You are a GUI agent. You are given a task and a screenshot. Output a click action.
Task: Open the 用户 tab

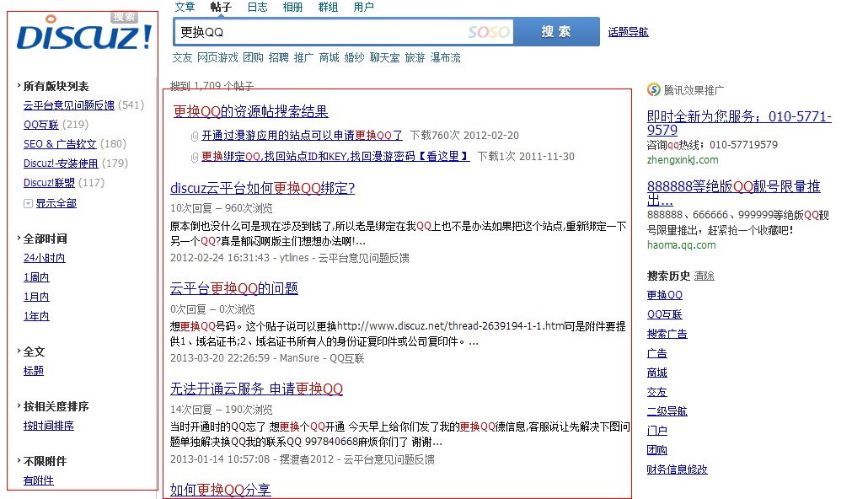tap(363, 7)
